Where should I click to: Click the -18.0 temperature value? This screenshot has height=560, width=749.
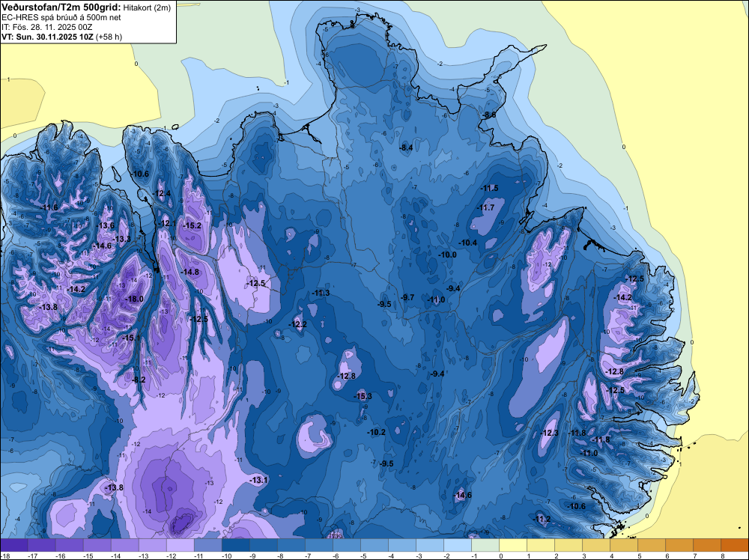pos(134,299)
